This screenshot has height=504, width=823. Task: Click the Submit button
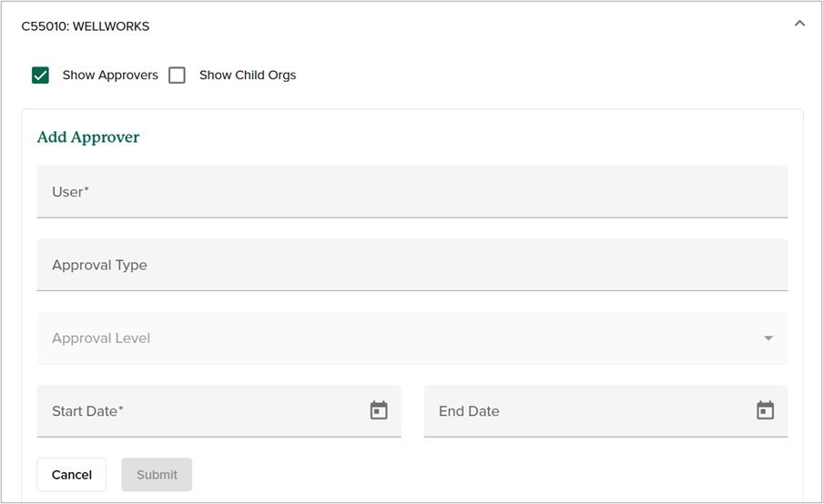click(x=157, y=475)
